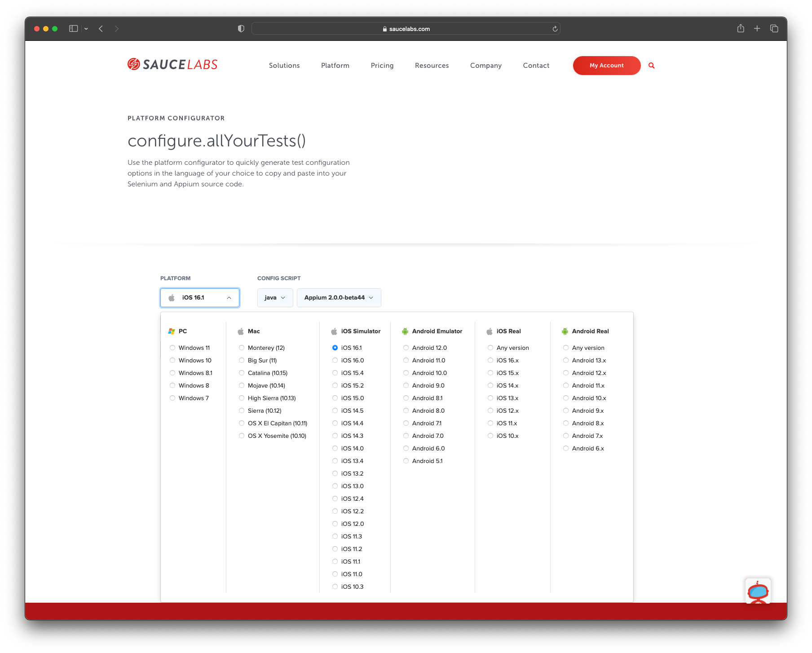Click the Apple logo beside iOS Real
Image resolution: width=812 pixels, height=653 pixels.
[x=490, y=331]
